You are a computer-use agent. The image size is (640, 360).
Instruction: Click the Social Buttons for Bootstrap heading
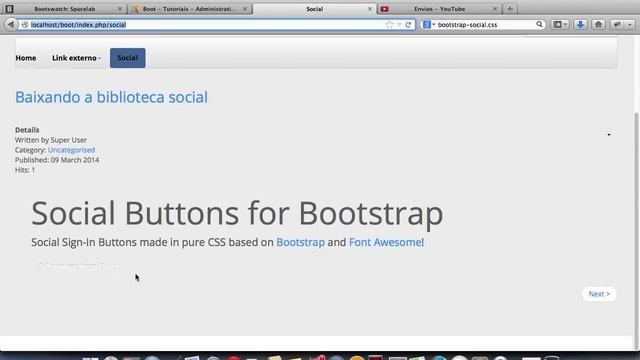click(x=237, y=213)
